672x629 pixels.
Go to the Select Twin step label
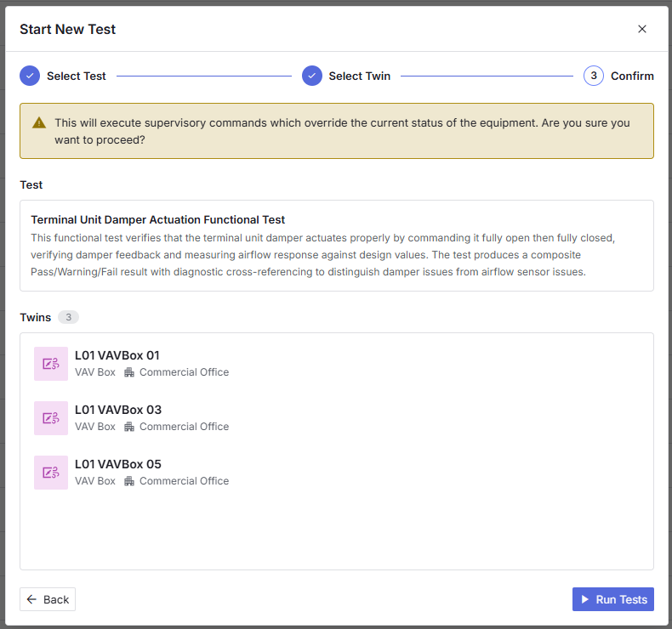tap(360, 76)
